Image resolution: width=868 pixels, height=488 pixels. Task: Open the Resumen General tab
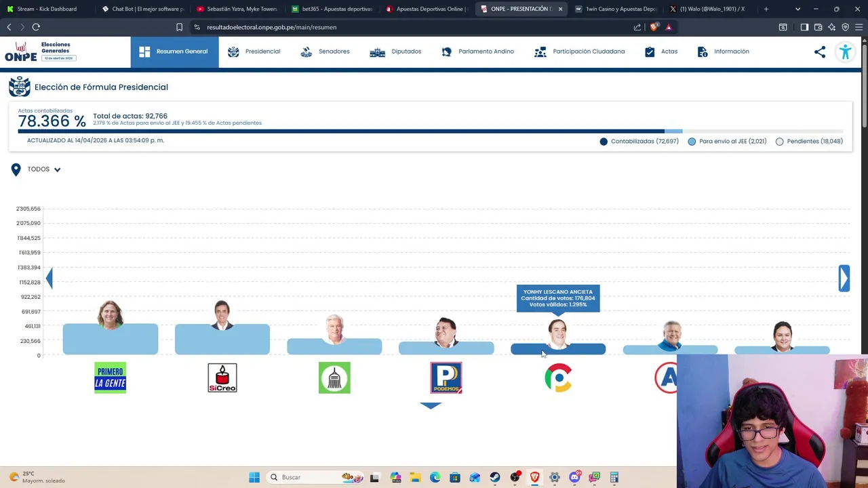[x=174, y=52]
